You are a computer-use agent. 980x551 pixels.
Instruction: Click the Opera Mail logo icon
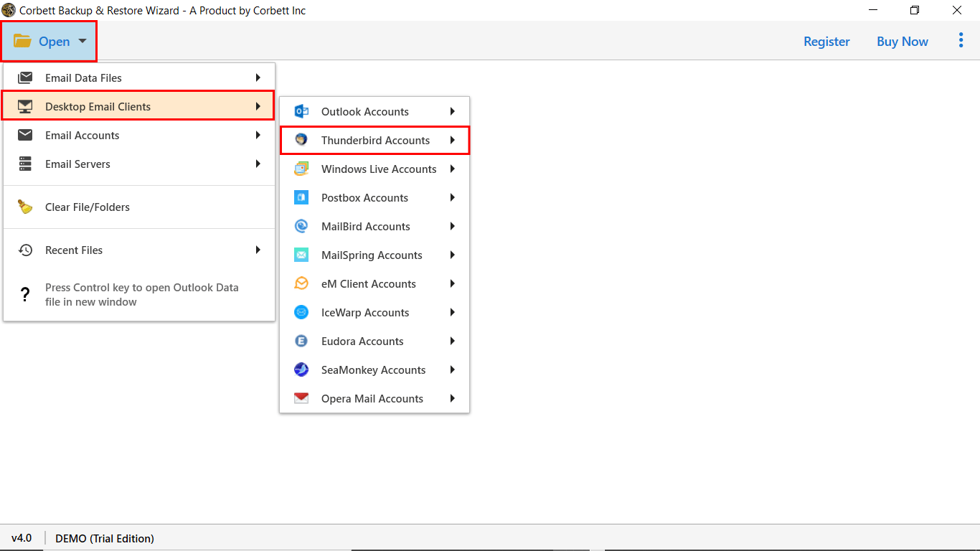(301, 398)
